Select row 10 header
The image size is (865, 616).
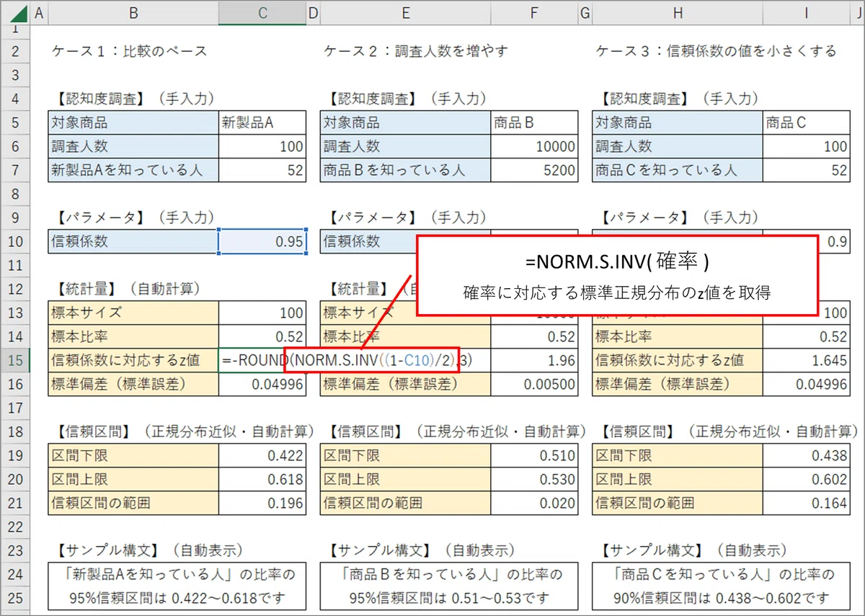pyautogui.click(x=14, y=241)
